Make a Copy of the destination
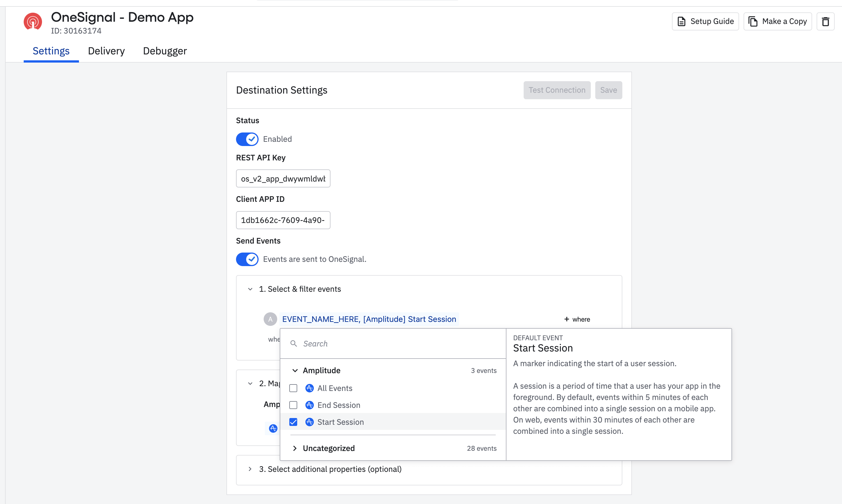This screenshot has width=842, height=504. click(x=777, y=21)
